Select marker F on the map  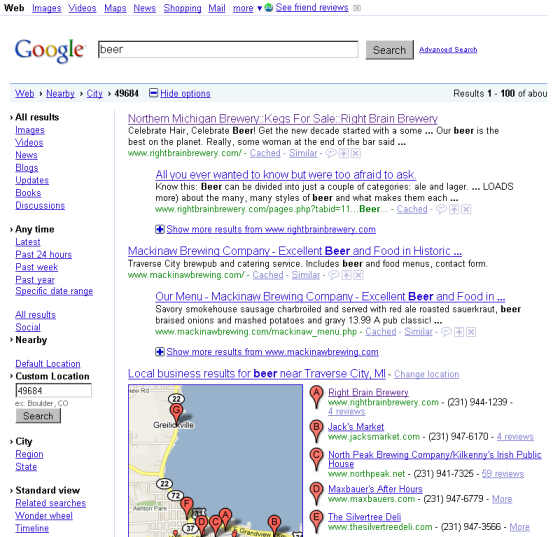point(187,507)
